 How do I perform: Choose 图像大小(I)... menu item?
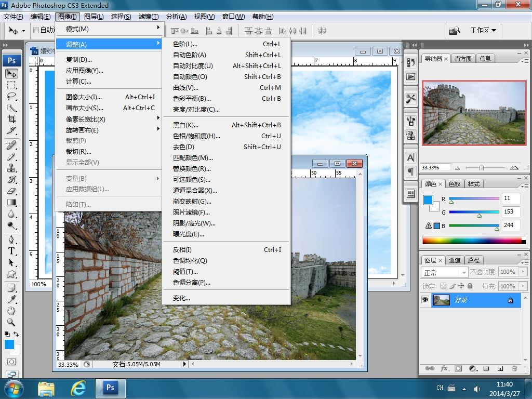click(109, 97)
